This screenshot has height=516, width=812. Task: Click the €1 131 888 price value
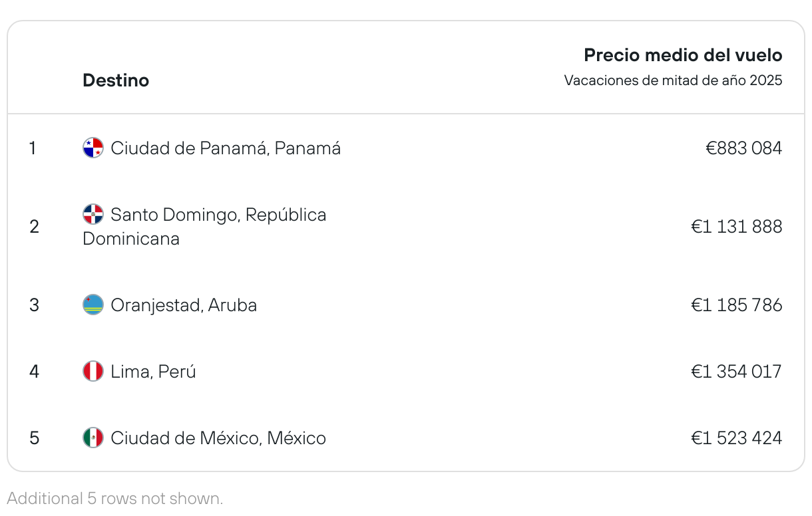pyautogui.click(x=736, y=227)
